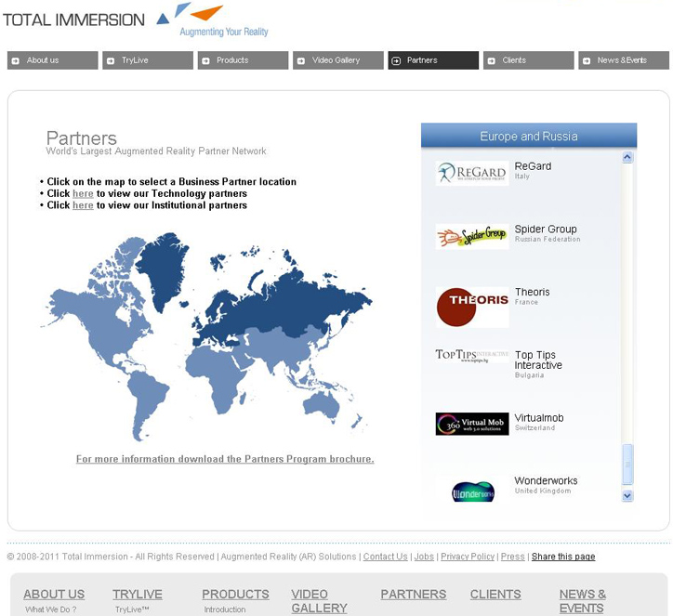This screenshot has width=673, height=616.
Task: Open the Video Gallery menu
Action: click(337, 60)
